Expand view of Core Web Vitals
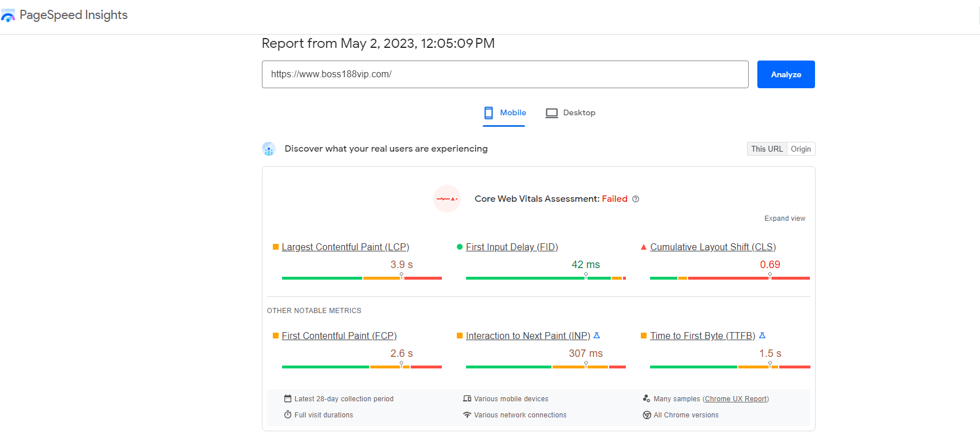 (x=784, y=219)
